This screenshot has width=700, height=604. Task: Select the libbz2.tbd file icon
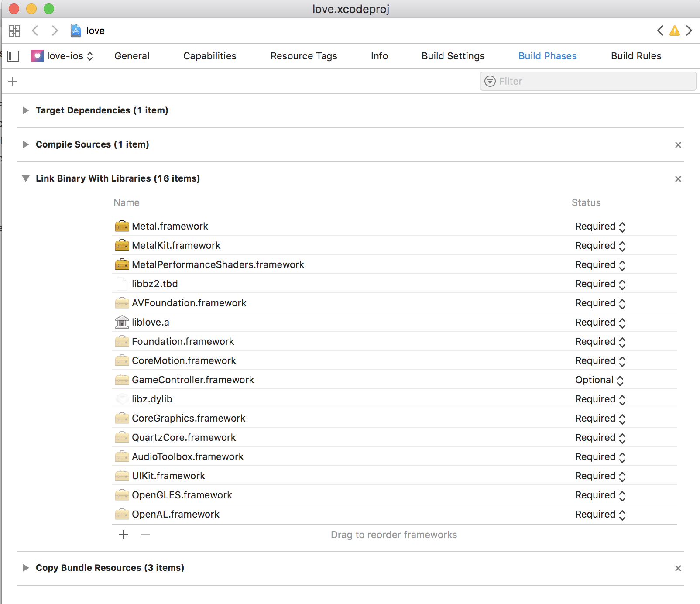tap(122, 284)
